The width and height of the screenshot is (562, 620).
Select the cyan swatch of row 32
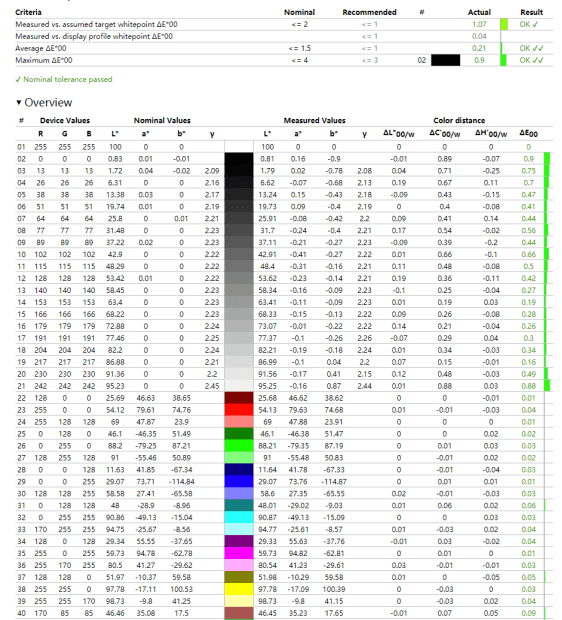click(239, 517)
